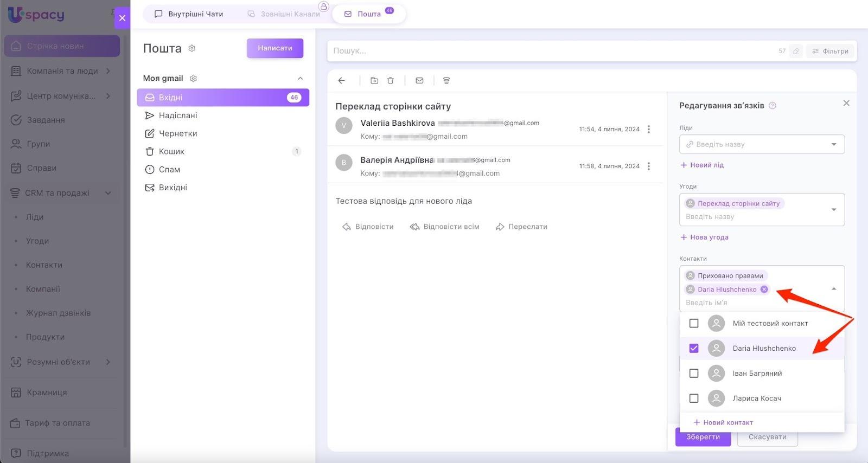
Task: Switch to Внутрішні Чати tab
Action: [x=189, y=14]
